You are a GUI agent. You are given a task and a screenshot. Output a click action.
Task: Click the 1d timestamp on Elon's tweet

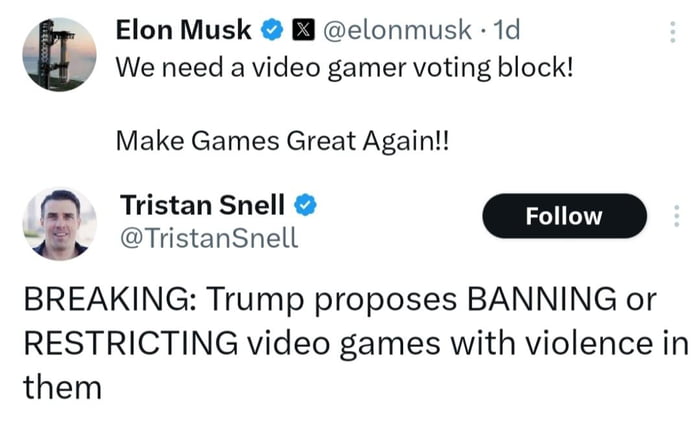tap(507, 31)
